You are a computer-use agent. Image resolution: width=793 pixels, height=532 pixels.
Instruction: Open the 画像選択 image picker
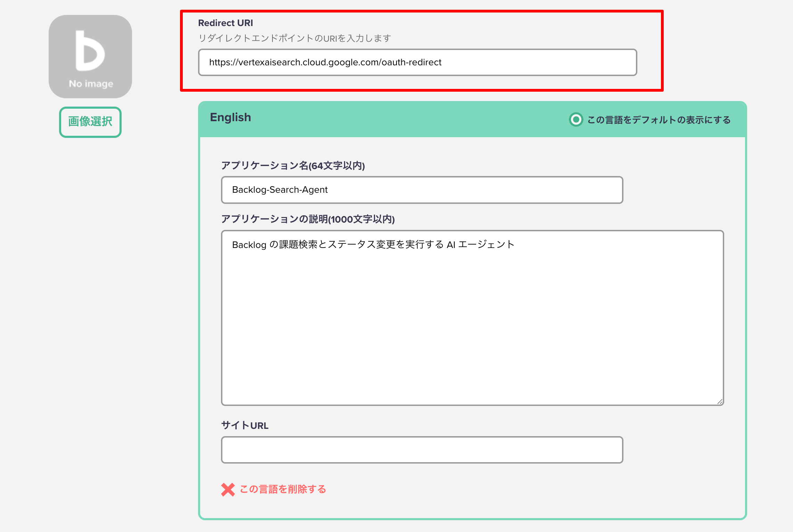point(90,122)
